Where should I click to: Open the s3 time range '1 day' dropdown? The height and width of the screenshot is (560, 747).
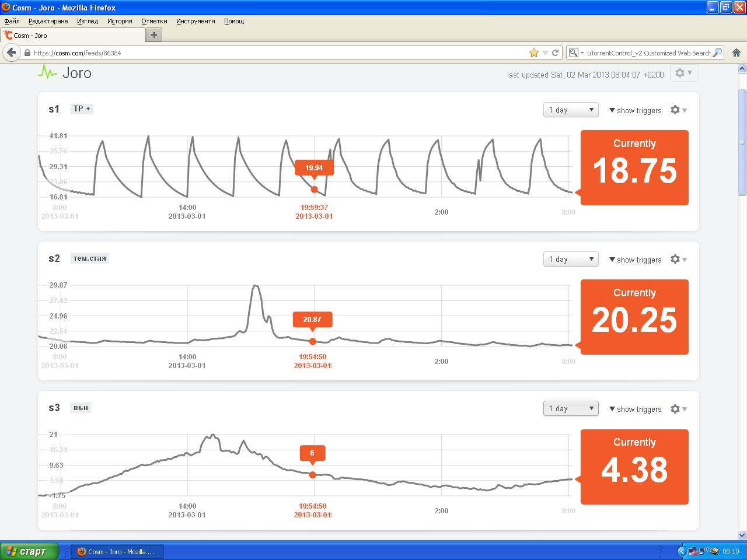coord(571,408)
